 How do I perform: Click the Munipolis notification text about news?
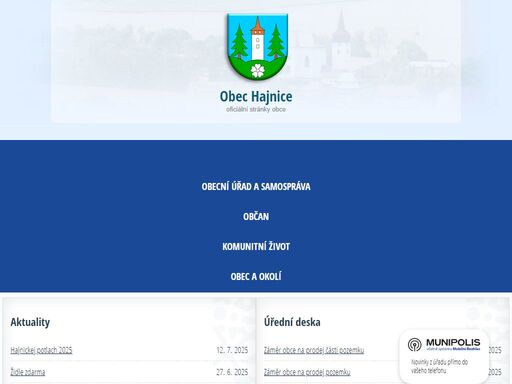click(x=439, y=366)
